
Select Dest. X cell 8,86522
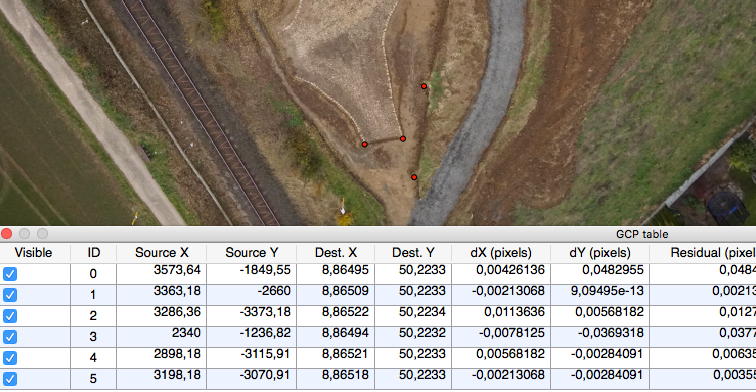(x=336, y=315)
